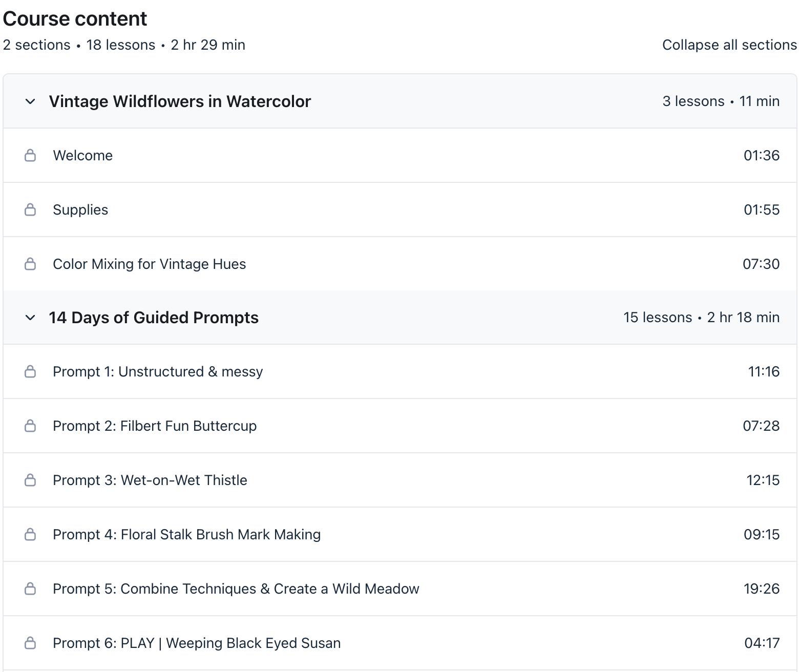Click the lock icon beside Welcome lesson
The image size is (799, 672).
pos(30,156)
